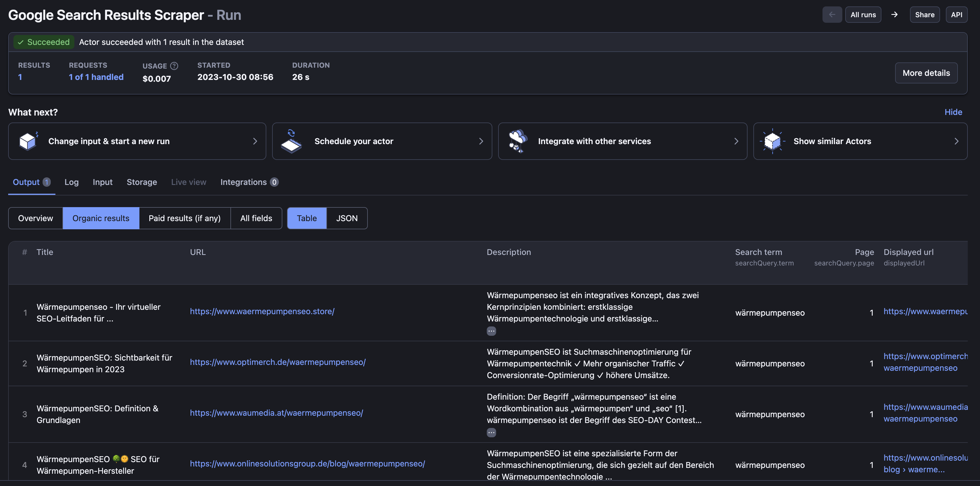Image resolution: width=980 pixels, height=486 pixels.
Task: Go to previous run with back arrow
Action: point(832,15)
